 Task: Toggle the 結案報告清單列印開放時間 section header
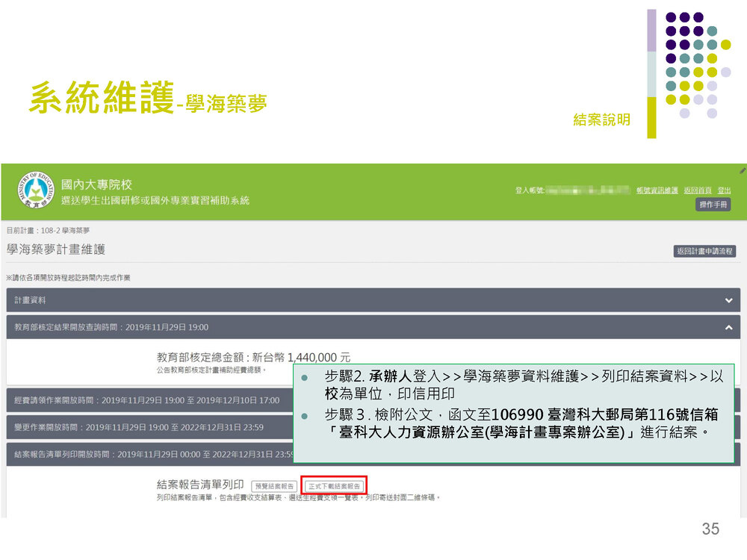[149, 454]
